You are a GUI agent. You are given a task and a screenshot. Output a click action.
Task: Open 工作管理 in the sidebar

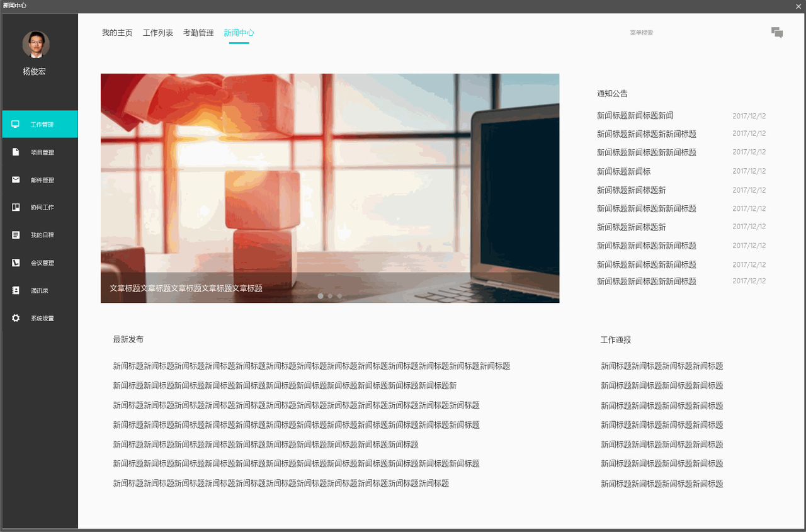[x=40, y=124]
